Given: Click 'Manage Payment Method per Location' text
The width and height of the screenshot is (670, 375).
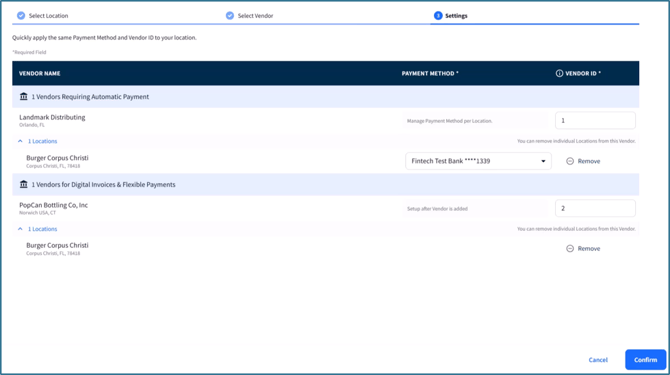Looking at the screenshot, I should (x=450, y=121).
